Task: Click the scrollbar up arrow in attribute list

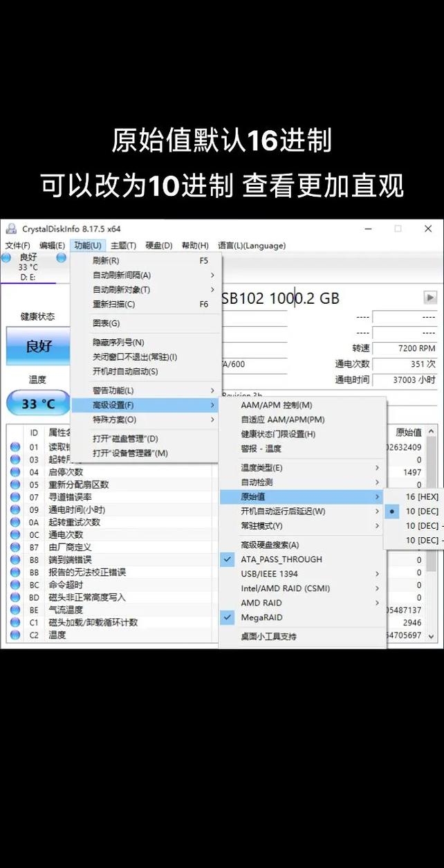Action: 432,431
